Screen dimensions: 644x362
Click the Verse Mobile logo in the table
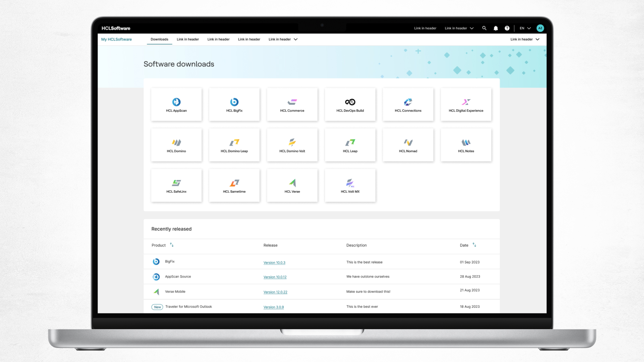[x=156, y=292]
